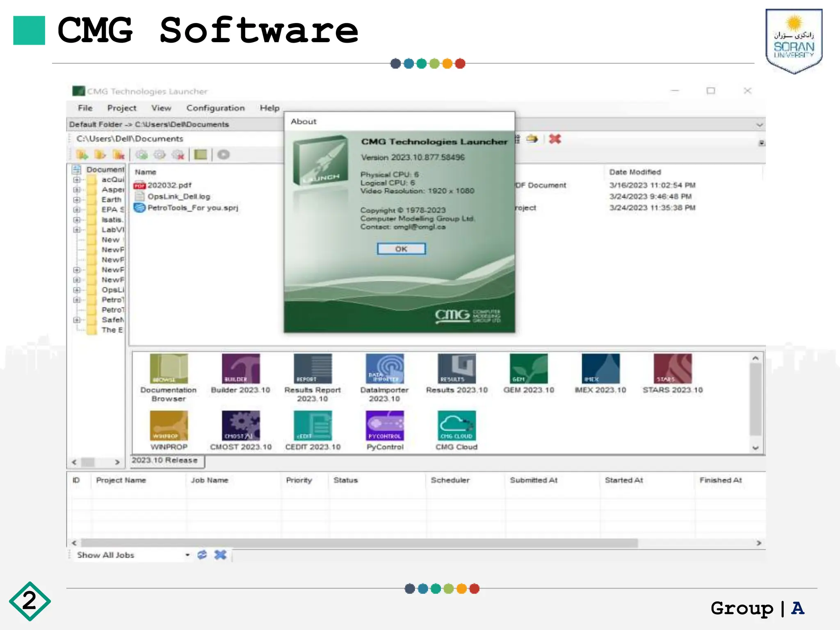This screenshot has width=840, height=630.
Task: Click the Job Name column header
Action: 210,480
